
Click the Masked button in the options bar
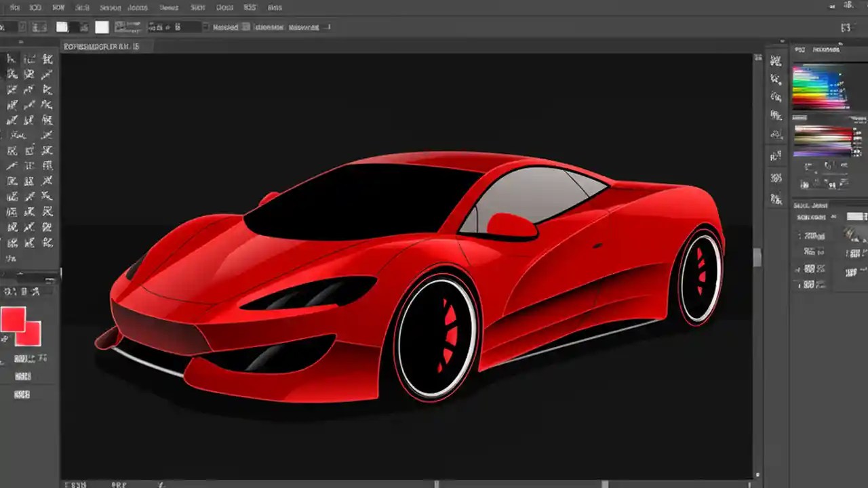pos(224,26)
